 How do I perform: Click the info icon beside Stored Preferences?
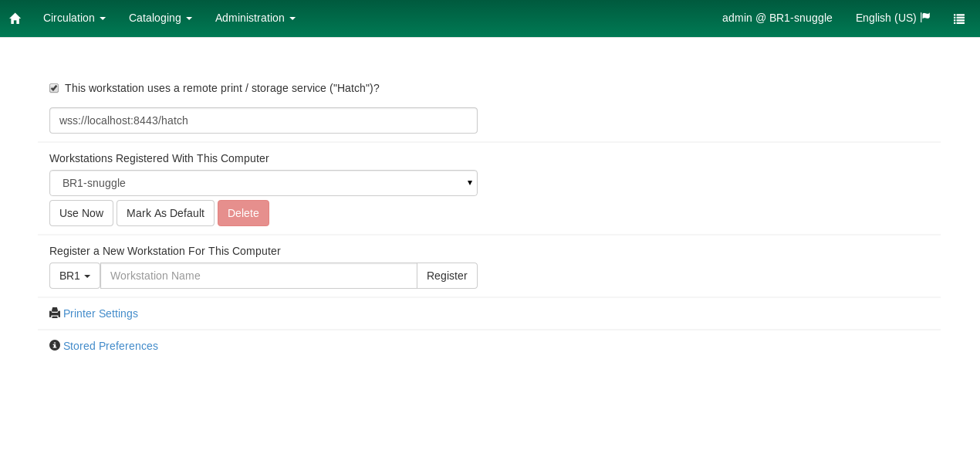tap(55, 345)
